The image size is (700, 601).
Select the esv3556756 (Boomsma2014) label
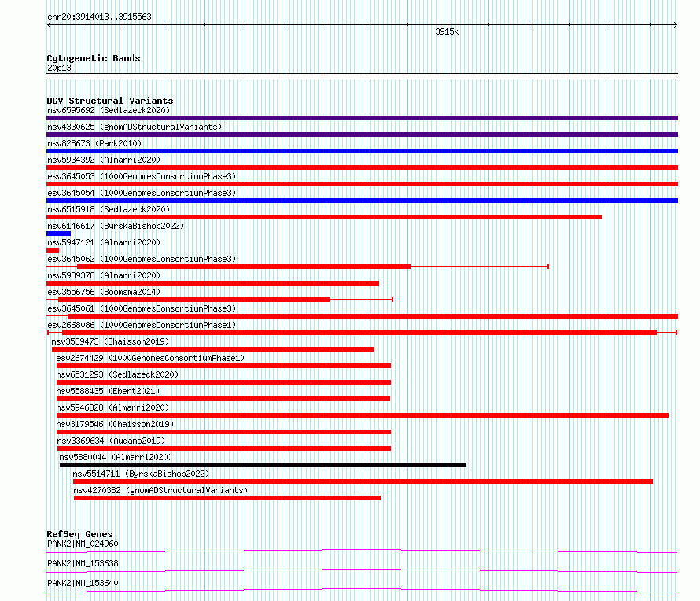(x=104, y=292)
